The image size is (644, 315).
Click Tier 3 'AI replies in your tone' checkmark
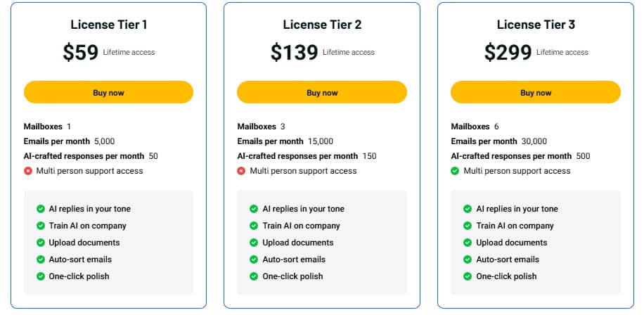click(468, 209)
